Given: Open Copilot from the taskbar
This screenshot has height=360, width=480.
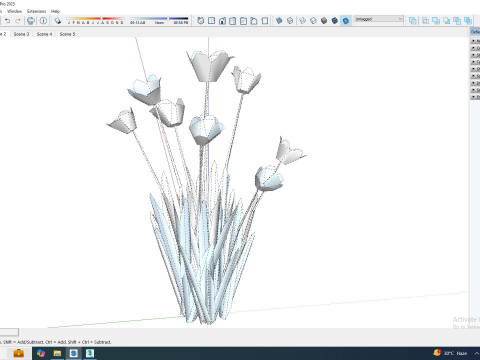Looking at the screenshot, I should tap(41, 353).
